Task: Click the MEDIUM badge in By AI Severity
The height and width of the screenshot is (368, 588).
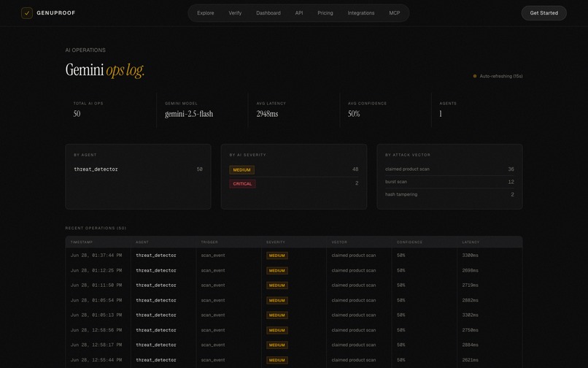Action: [242, 170]
